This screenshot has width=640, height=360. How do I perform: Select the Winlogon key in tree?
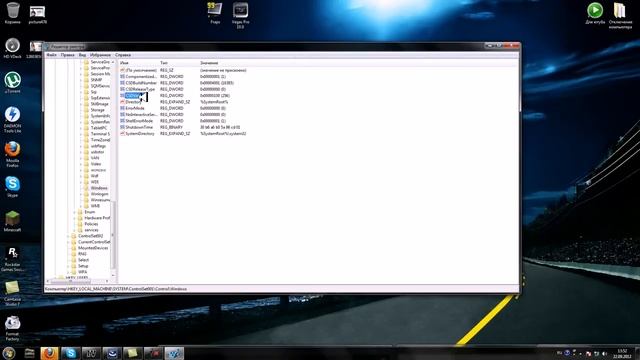100,194
